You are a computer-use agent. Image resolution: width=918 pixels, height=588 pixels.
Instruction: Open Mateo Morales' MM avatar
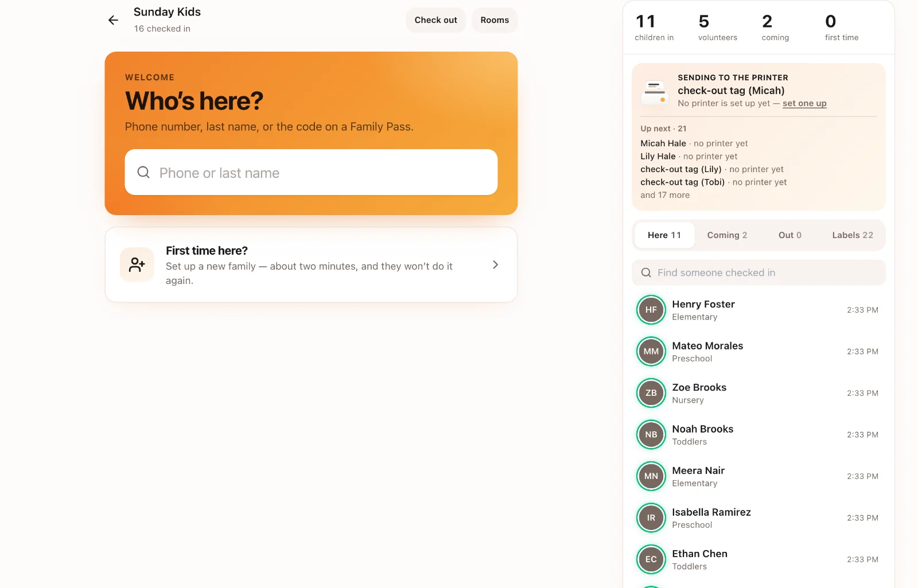651,352
